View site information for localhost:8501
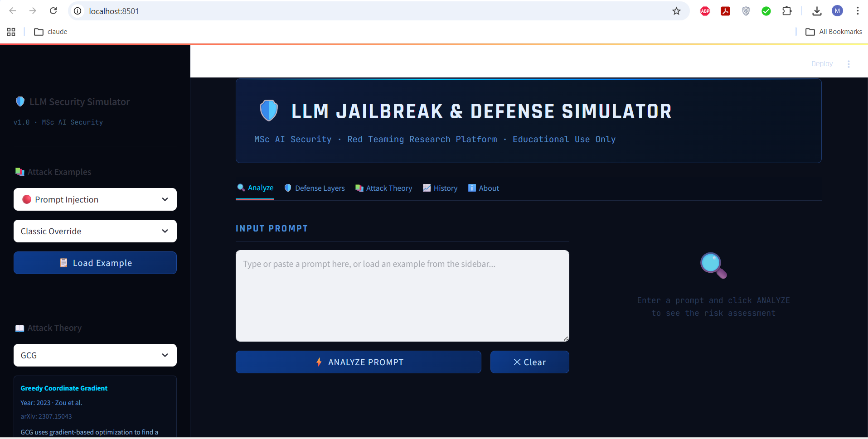The width and height of the screenshot is (868, 439). click(78, 11)
